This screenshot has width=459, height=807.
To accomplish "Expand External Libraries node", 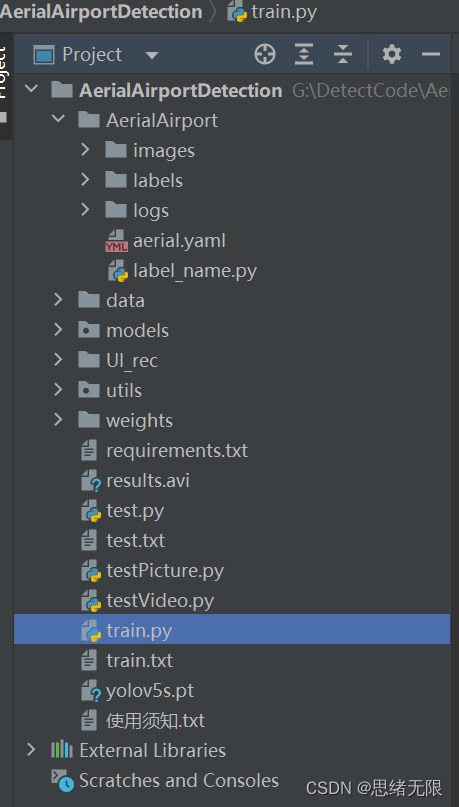I will coord(31,749).
